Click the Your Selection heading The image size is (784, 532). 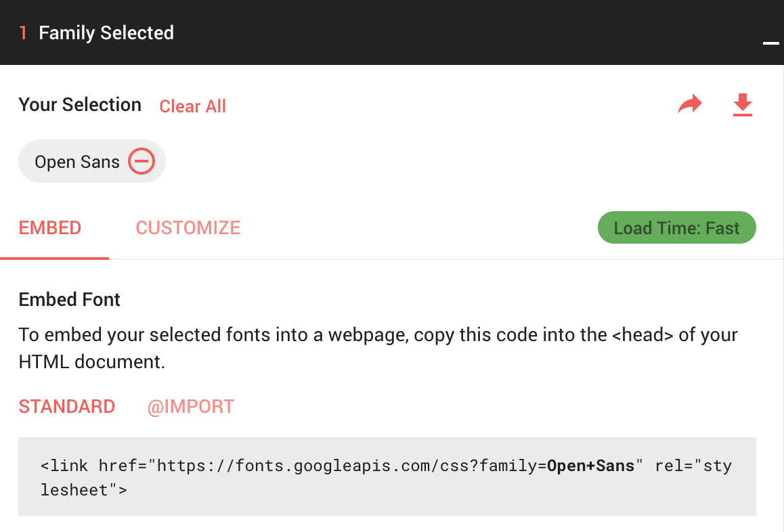[80, 104]
